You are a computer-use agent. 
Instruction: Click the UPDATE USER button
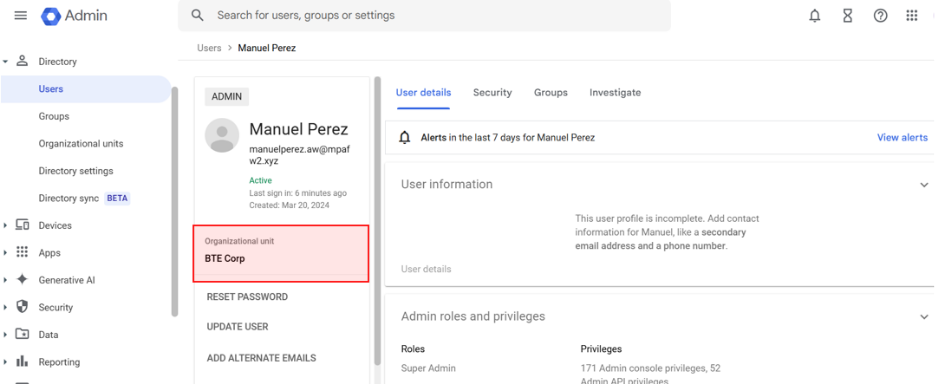pyautogui.click(x=238, y=327)
